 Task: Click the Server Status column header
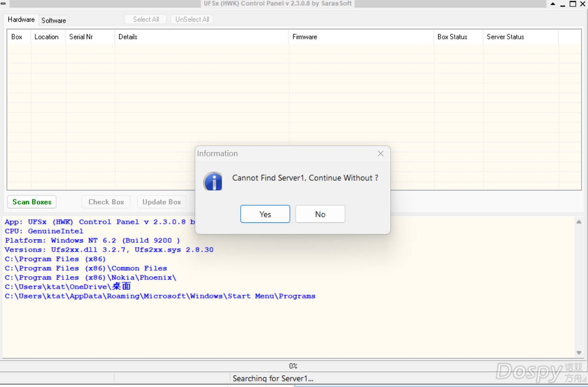520,37
